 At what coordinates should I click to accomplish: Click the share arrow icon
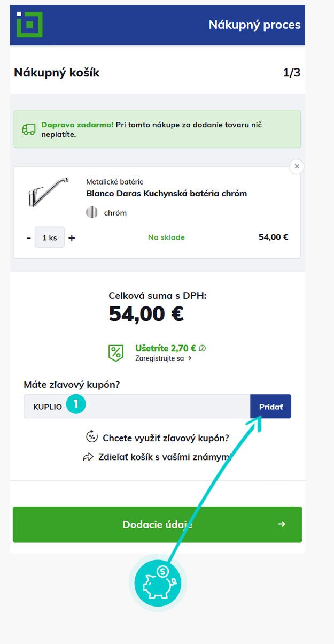click(x=88, y=457)
